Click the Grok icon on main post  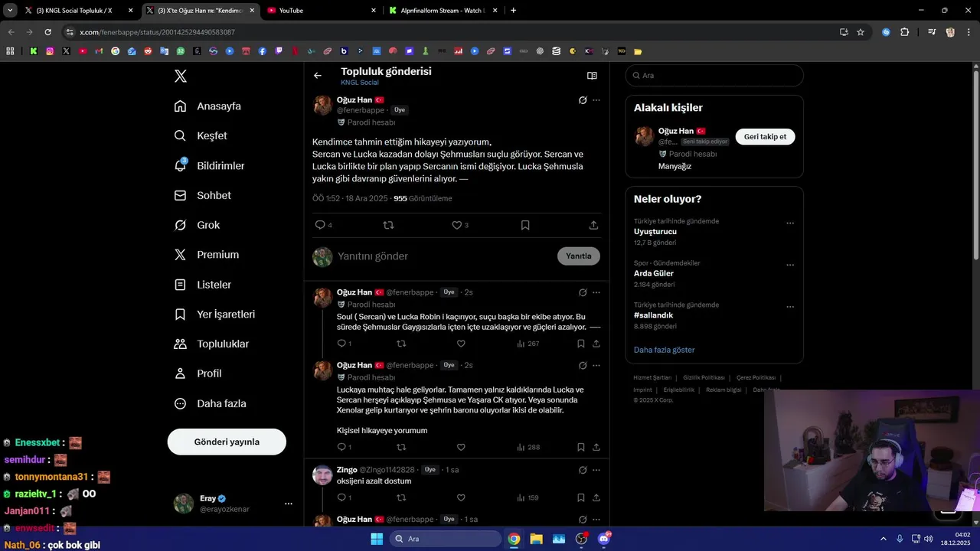coord(583,100)
